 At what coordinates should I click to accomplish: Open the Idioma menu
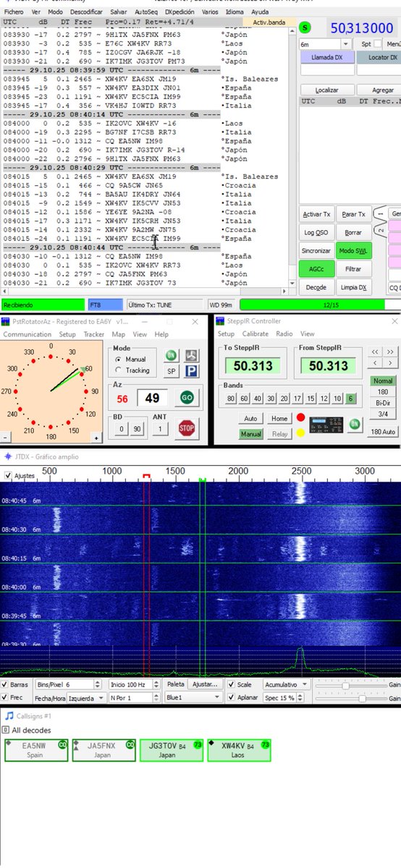235,12
